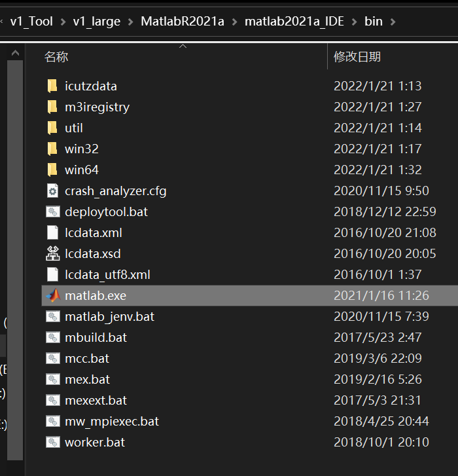Click the date 2016/10/1 1:37
The width and height of the screenshot is (458, 476).
378,274
